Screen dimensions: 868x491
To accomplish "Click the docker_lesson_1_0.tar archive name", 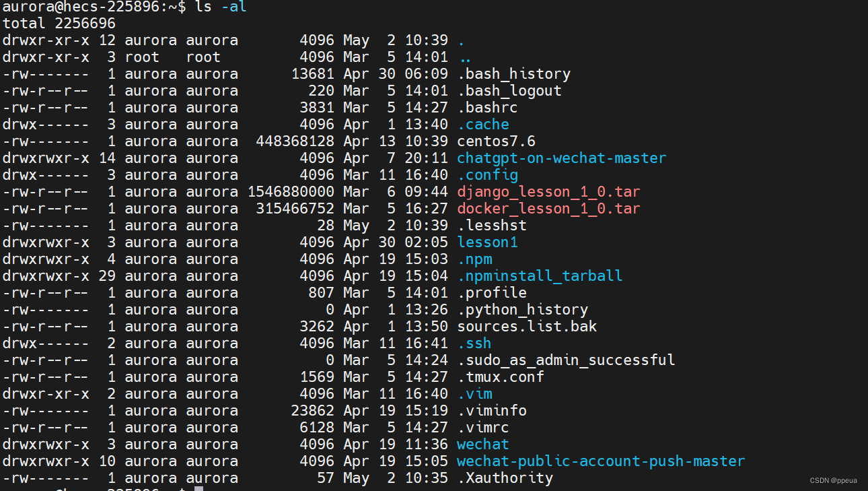I will point(548,209).
